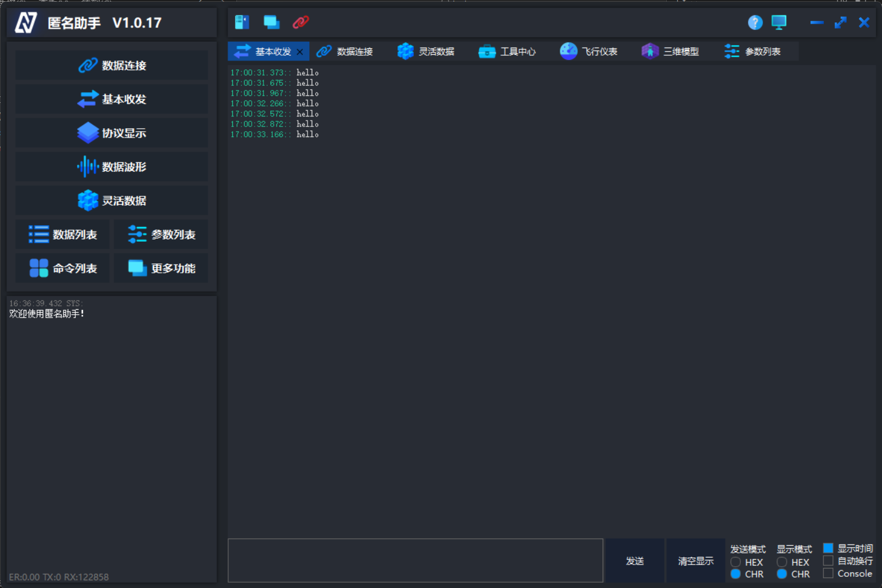Enable the 自动换行 auto wrap checkbox

828,560
